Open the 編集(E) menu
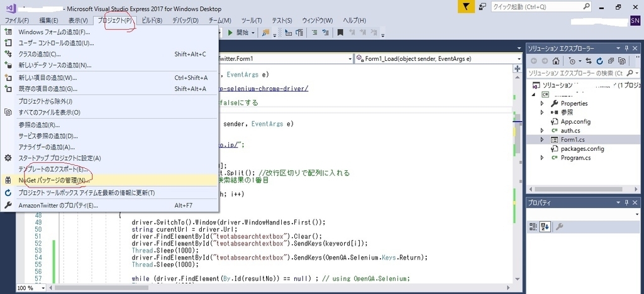The image size is (644, 294). (x=48, y=21)
